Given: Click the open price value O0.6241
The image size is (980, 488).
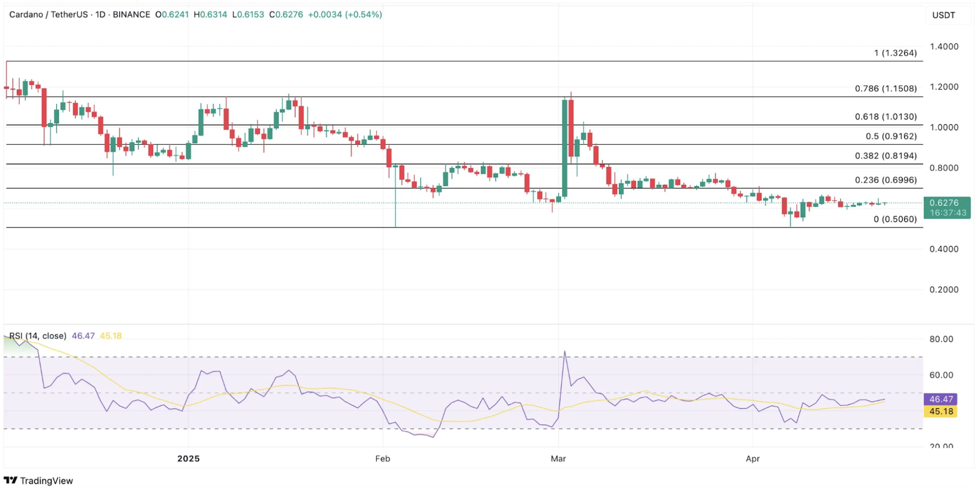Looking at the screenshot, I should coord(172,14).
